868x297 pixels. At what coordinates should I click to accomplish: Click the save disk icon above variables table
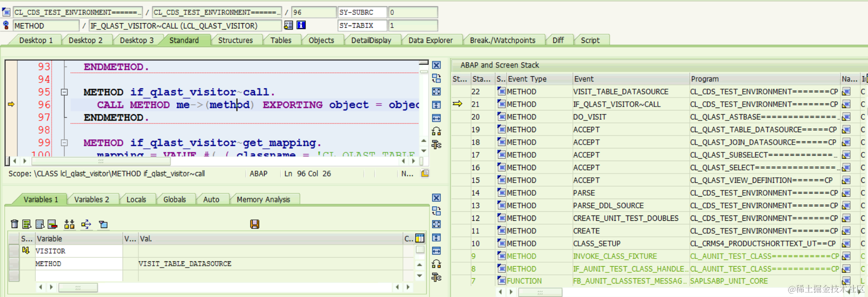point(254,224)
